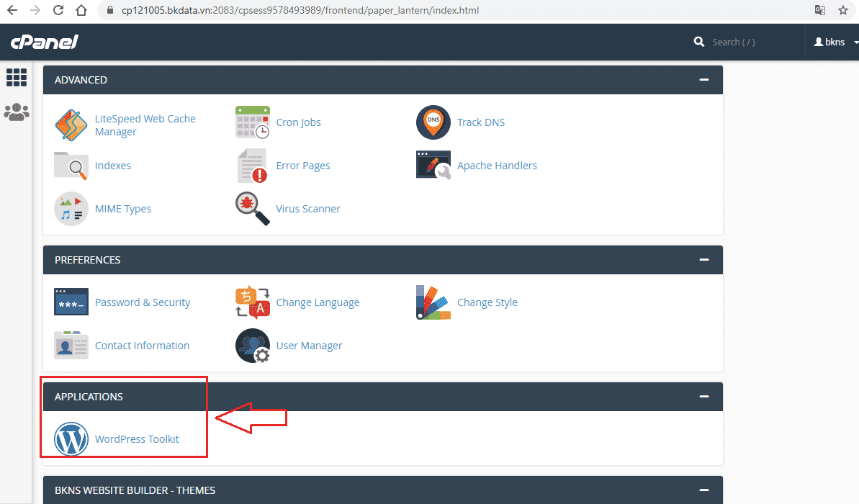Viewport: 859px width, 504px height.
Task: Open the Indexes magnifier folder icon
Action: coord(71,166)
